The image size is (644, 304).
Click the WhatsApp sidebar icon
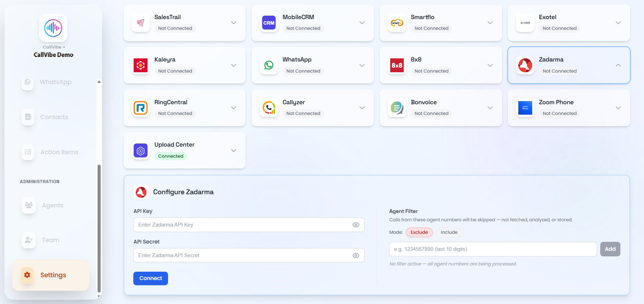(28, 82)
